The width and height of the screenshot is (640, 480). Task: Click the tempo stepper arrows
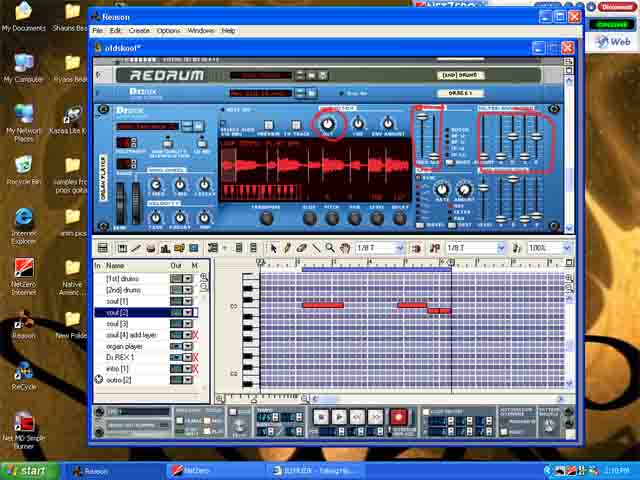[x=276, y=418]
